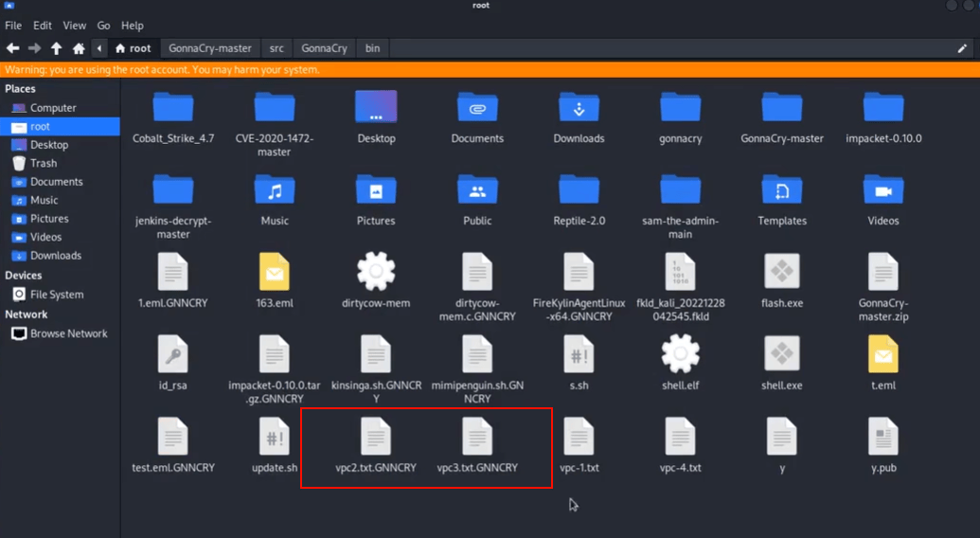Select the shell.elf gear icon
The width and height of the screenshot is (980, 538).
[681, 354]
